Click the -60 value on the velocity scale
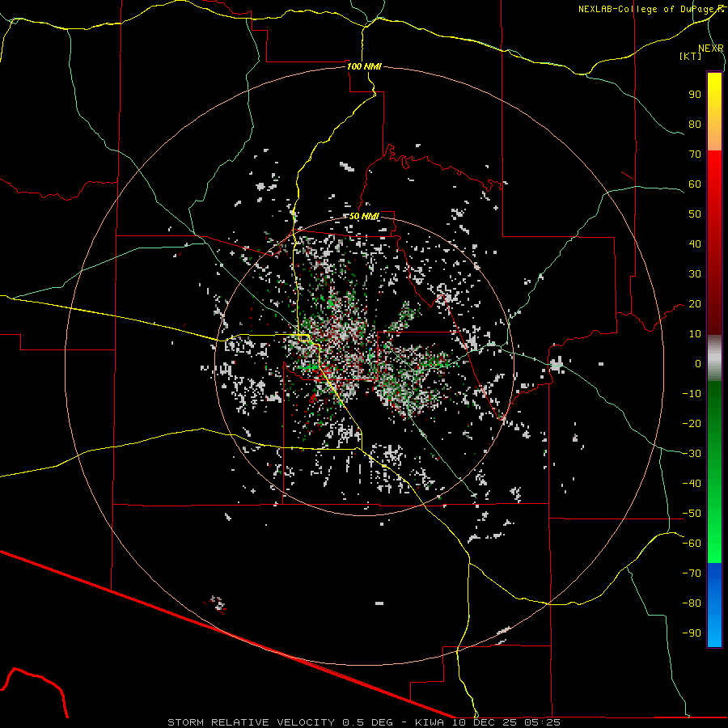 (692, 544)
